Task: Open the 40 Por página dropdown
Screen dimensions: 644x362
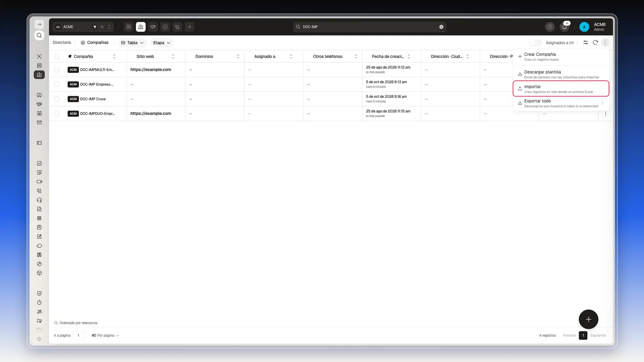Action: tap(105, 336)
